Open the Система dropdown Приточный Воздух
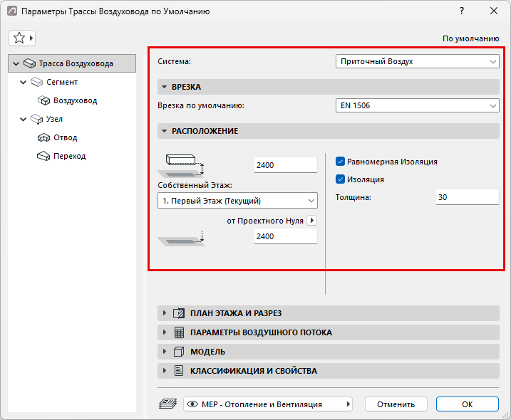511x420 pixels. [x=417, y=61]
